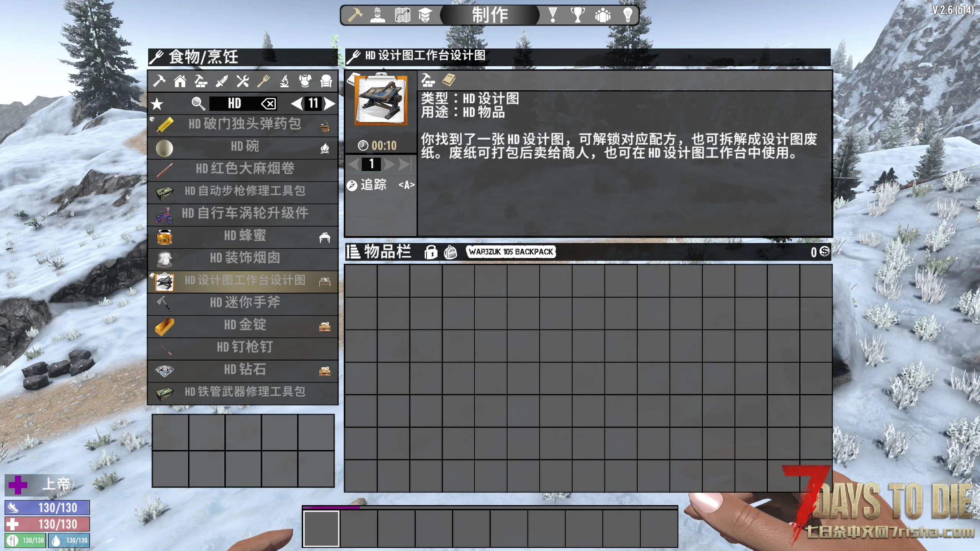Select the armchair decor recipe category

326,81
